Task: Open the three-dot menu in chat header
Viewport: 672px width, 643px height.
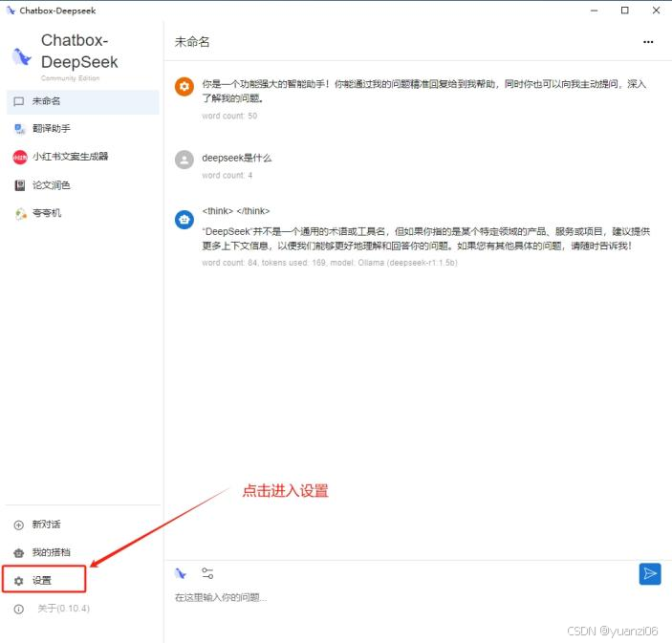Action: click(648, 42)
